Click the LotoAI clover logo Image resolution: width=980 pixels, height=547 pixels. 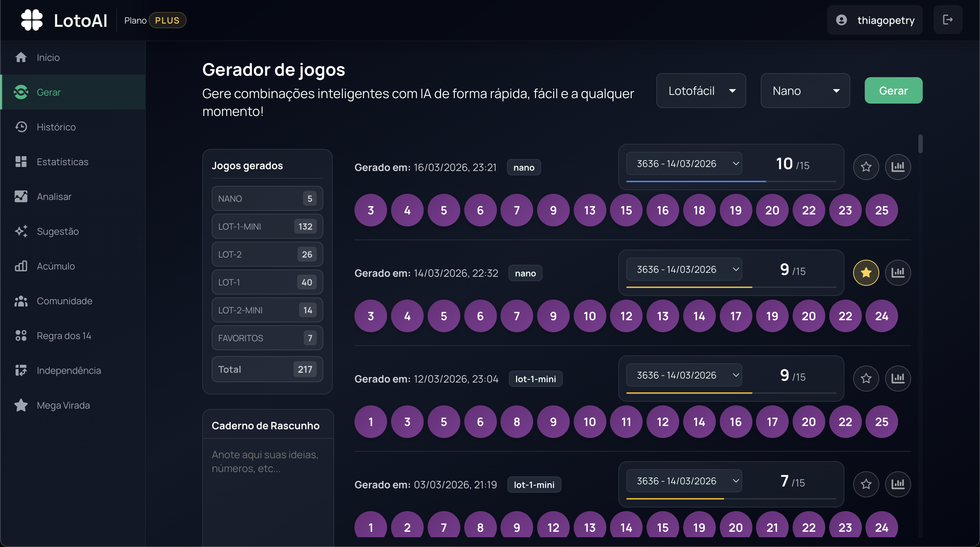32,20
